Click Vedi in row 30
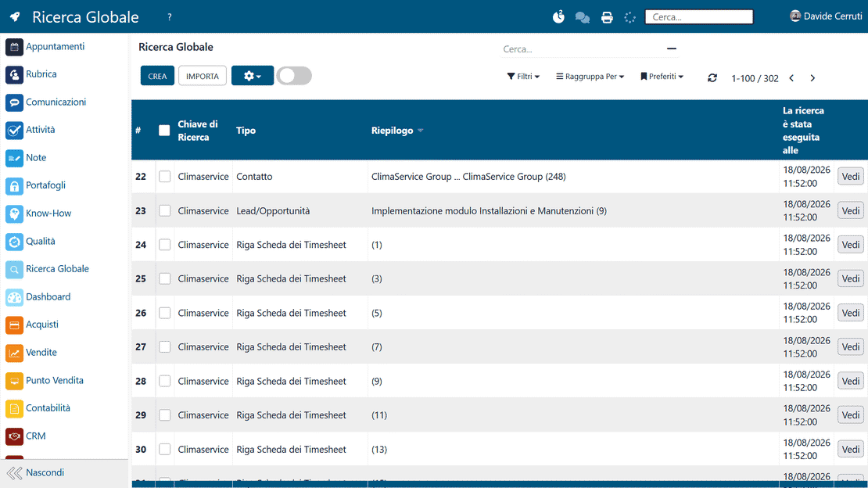The width and height of the screenshot is (868, 488). coord(850,449)
